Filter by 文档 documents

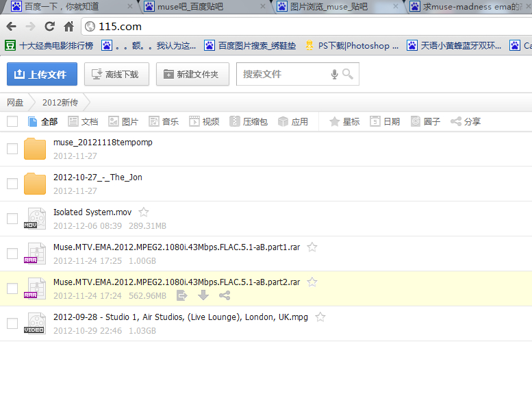83,121
